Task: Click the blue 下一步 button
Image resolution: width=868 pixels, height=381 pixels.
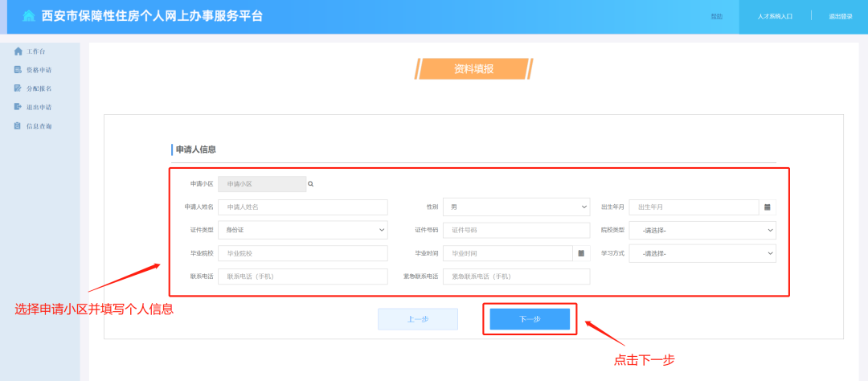Action: click(530, 319)
